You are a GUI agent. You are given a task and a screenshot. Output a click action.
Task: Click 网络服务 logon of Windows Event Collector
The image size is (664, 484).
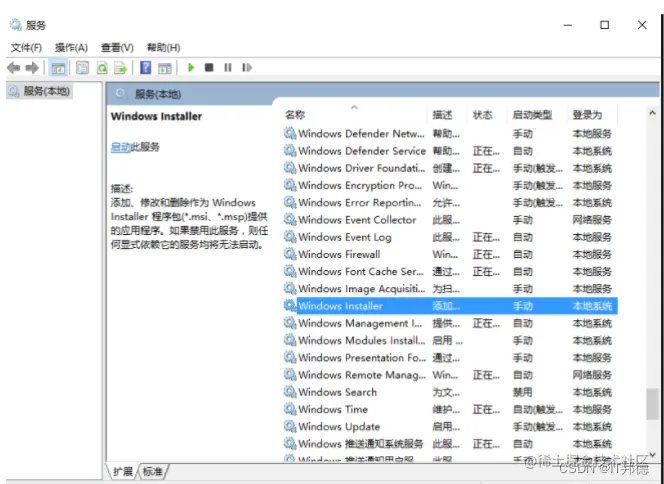592,220
